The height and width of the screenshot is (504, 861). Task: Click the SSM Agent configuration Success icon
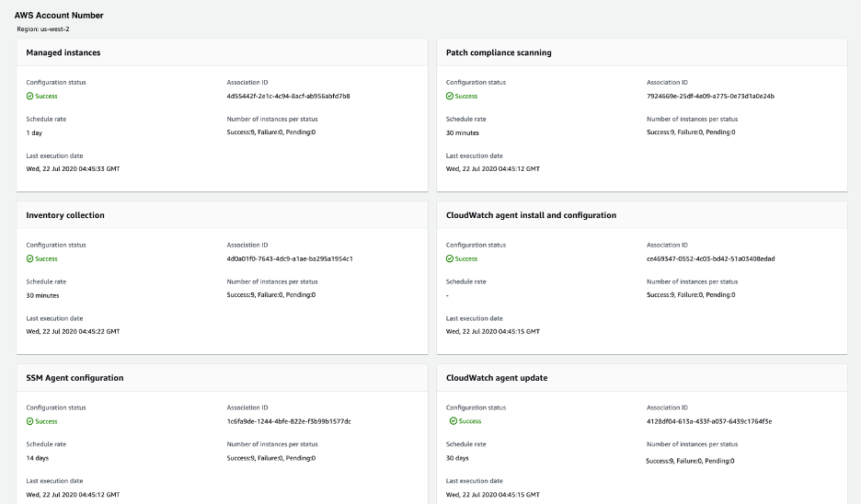pos(30,421)
